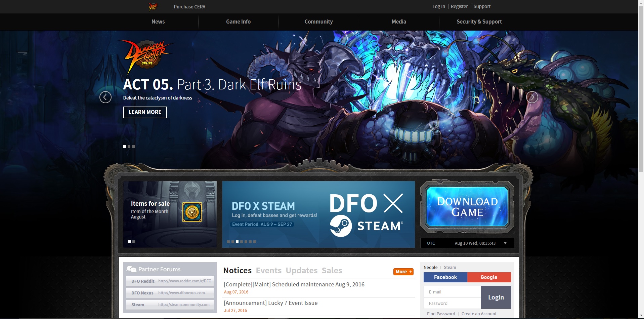This screenshot has width=644, height=319.
Task: Click 'Aug 10 Wed, 08:35:43' server time text
Action: pyautogui.click(x=475, y=243)
